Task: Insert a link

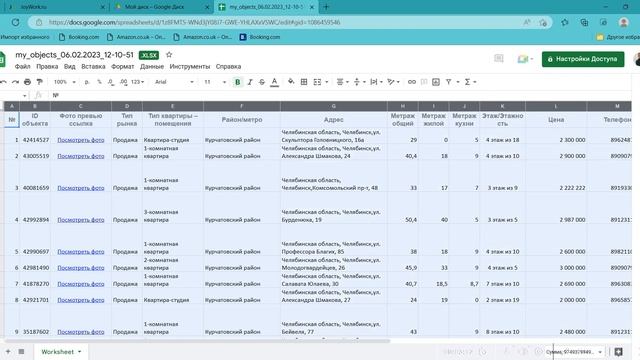Action: 412,82
